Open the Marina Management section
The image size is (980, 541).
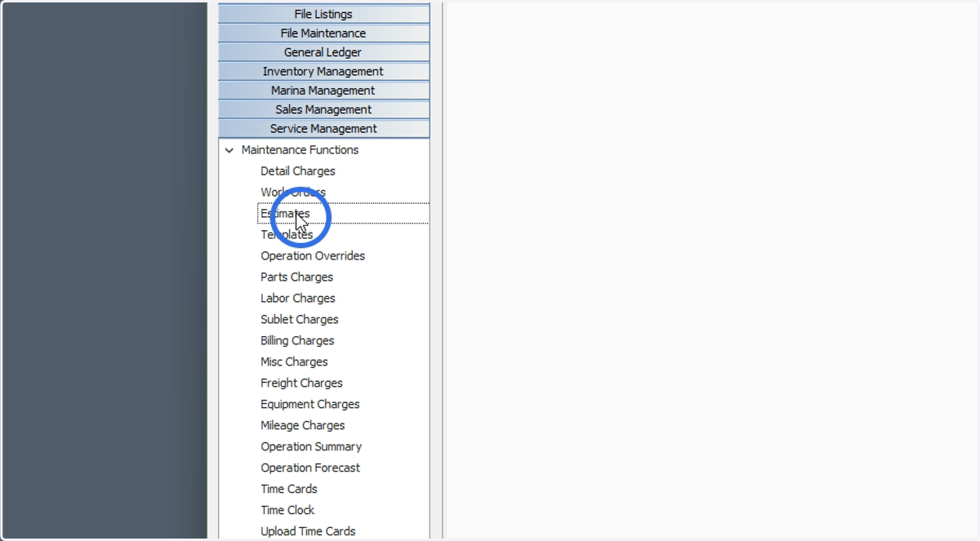[323, 91]
